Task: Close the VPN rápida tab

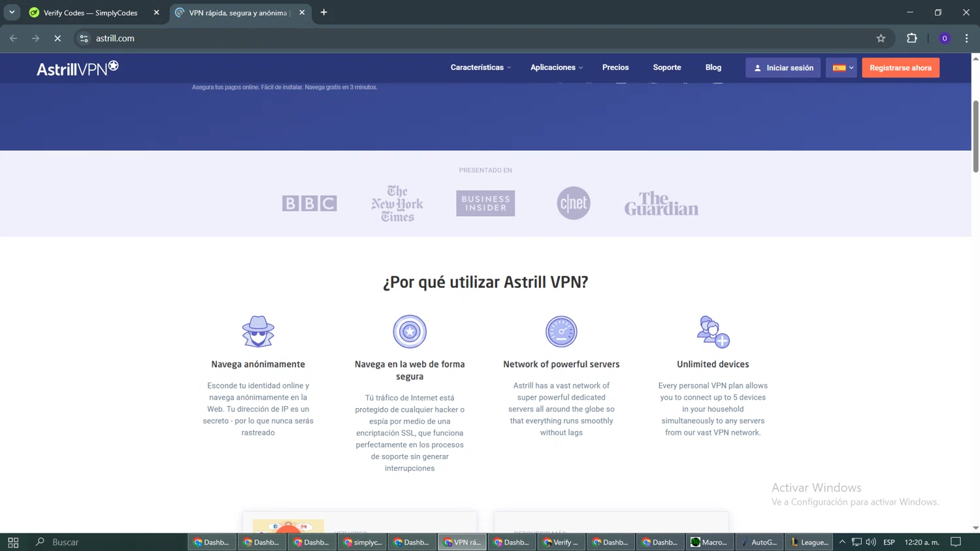Action: click(x=302, y=12)
